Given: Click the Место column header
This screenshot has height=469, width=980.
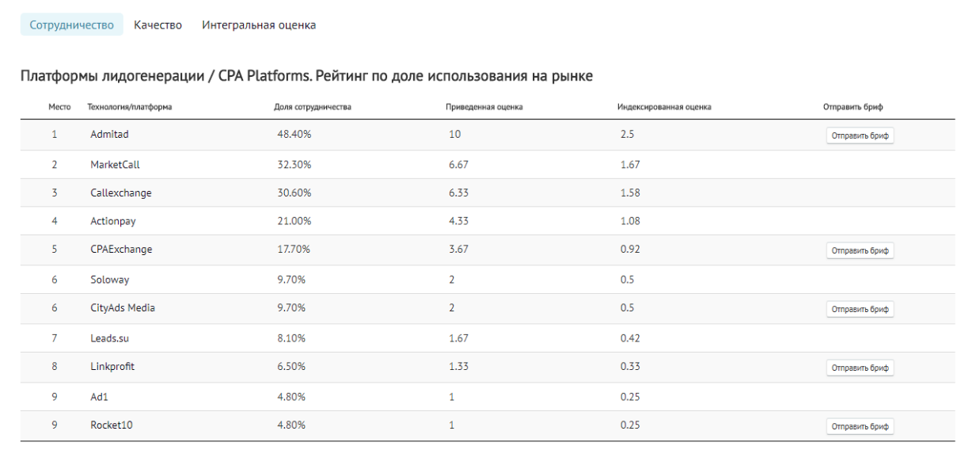Looking at the screenshot, I should click(x=59, y=107).
